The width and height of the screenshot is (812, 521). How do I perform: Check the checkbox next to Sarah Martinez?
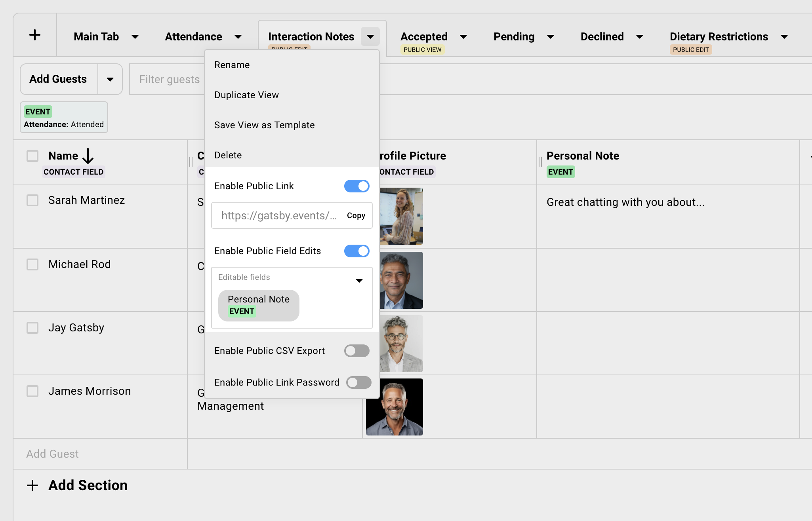(x=32, y=200)
